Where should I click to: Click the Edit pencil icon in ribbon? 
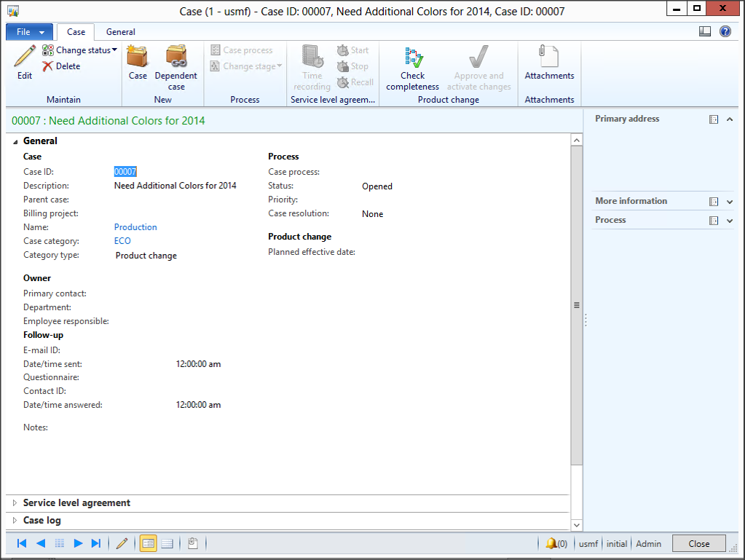[x=25, y=58]
